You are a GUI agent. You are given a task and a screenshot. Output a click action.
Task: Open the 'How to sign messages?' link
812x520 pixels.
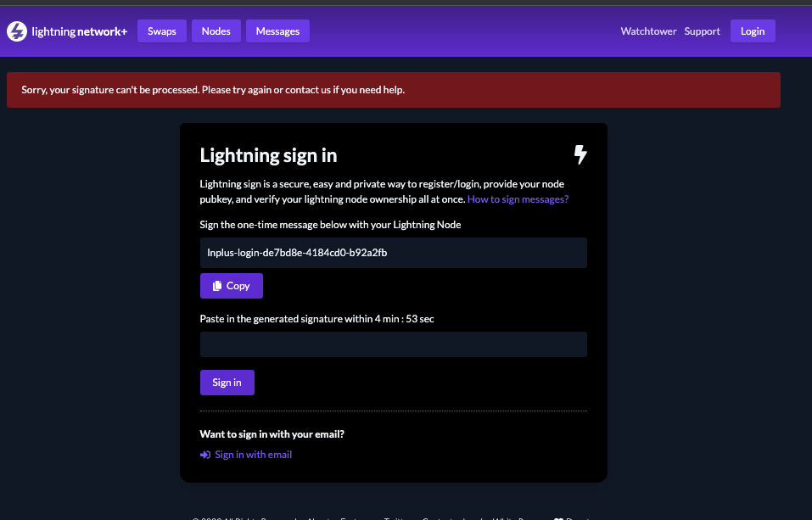click(x=518, y=199)
